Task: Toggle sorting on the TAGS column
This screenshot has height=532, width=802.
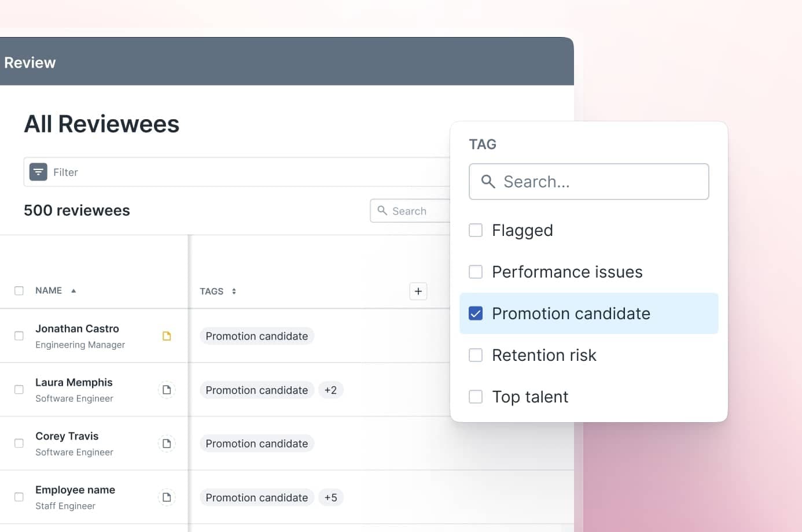Action: tap(234, 291)
